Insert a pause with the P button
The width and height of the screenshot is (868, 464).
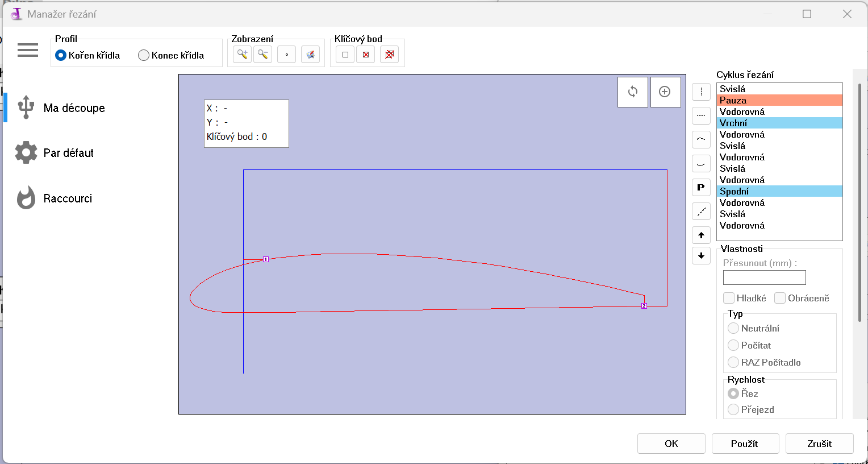click(701, 187)
